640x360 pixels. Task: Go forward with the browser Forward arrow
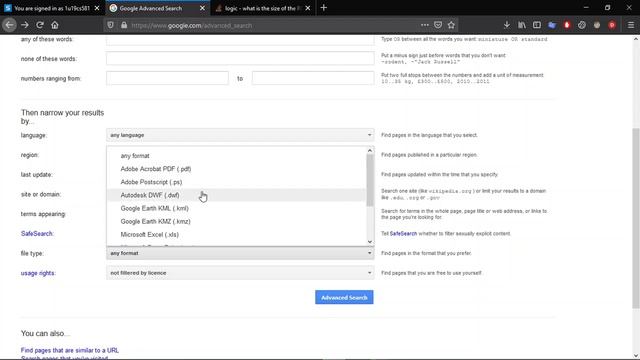[x=25, y=25]
